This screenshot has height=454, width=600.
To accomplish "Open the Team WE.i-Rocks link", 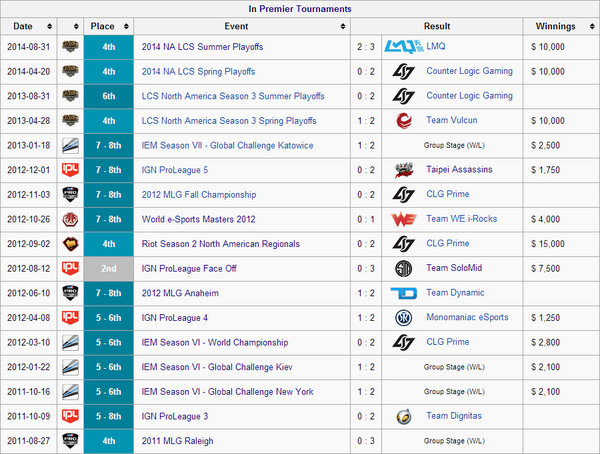I will point(462,219).
